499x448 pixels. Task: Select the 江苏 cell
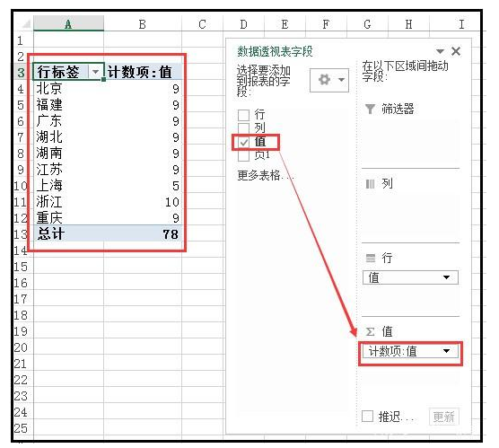click(x=68, y=170)
